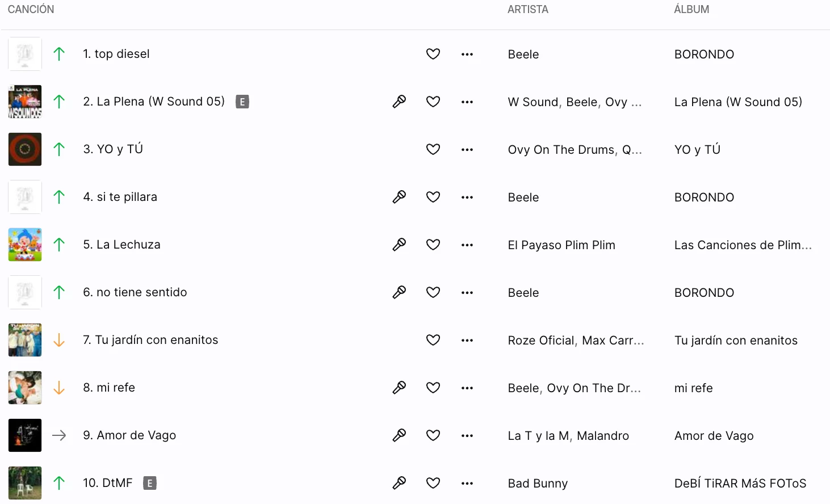Like the song top diesel

(433, 54)
